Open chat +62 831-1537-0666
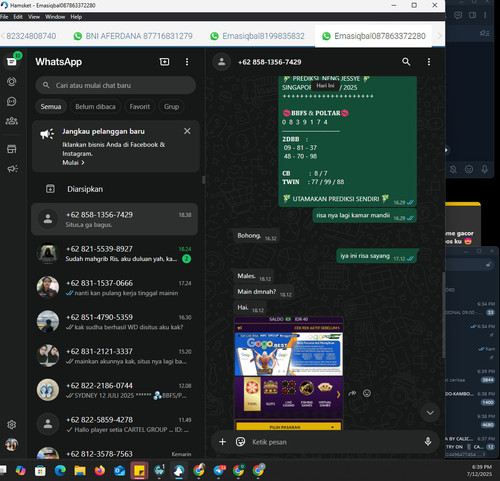This screenshot has width=500, height=481. 114,288
